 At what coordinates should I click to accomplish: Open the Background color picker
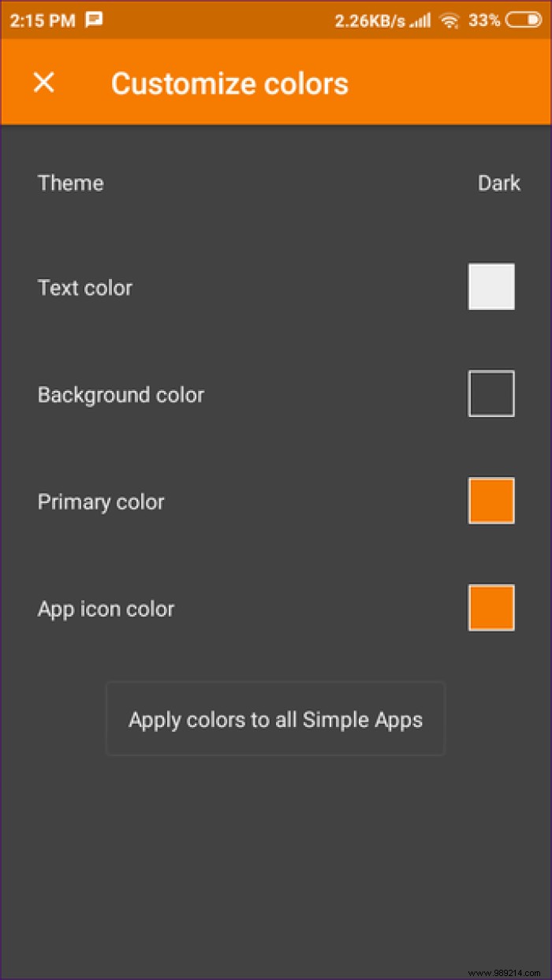(490, 393)
